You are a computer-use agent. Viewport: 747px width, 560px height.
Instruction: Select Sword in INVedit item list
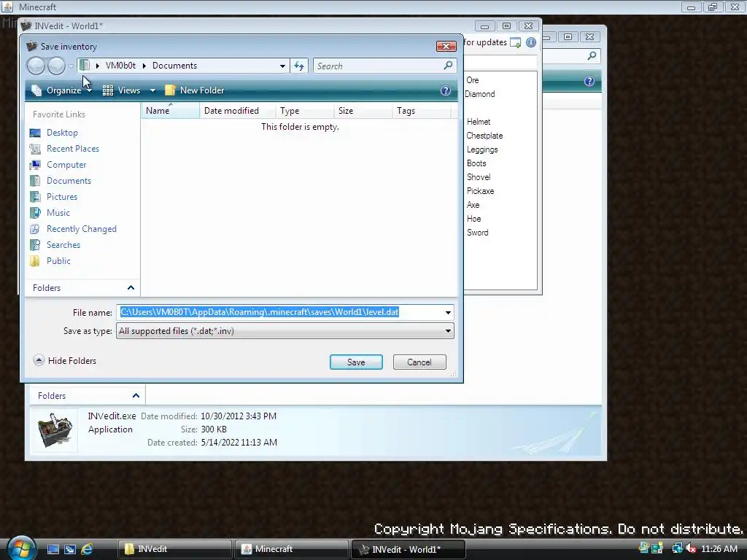click(477, 233)
